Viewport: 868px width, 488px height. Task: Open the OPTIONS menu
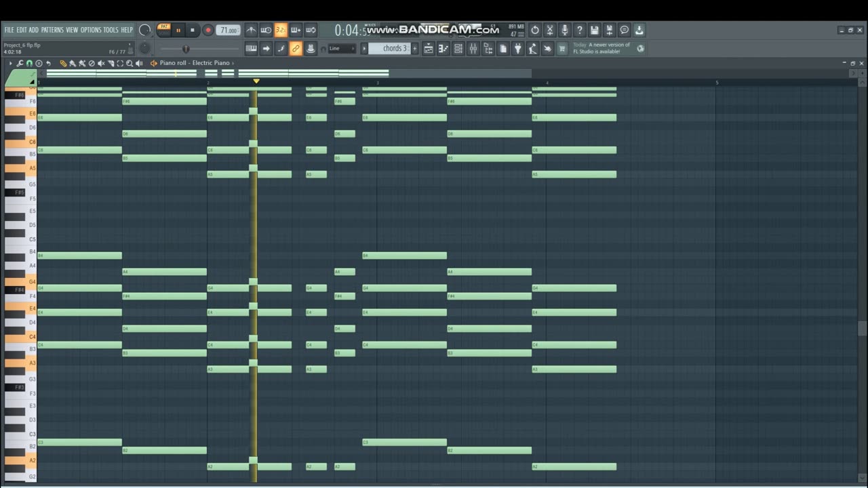pos(91,30)
